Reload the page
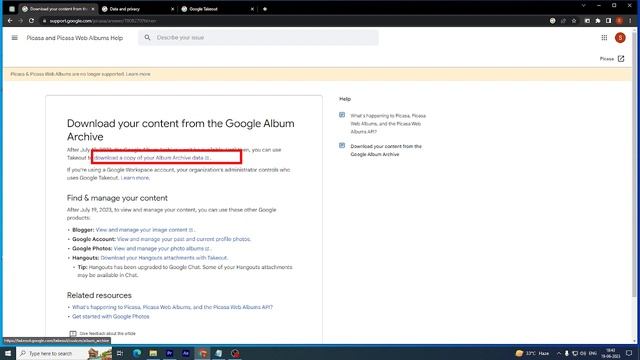640x360 pixels. coord(31,21)
